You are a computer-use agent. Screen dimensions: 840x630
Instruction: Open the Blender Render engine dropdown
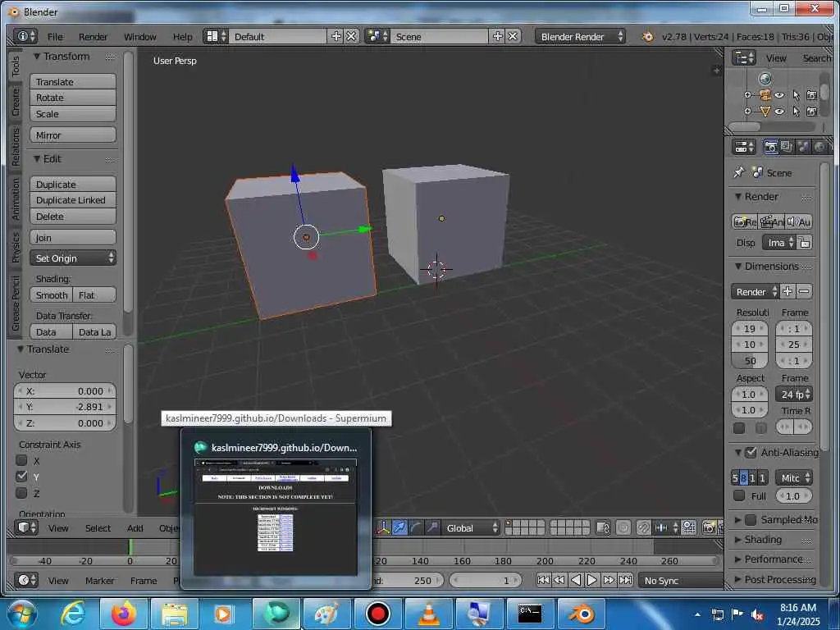[x=580, y=36]
